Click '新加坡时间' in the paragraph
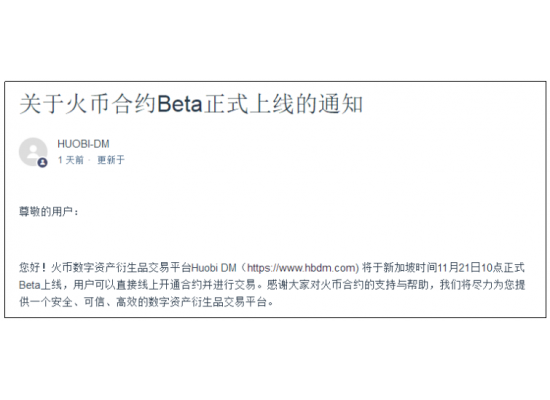This screenshot has width=550, height=400. coord(410,268)
